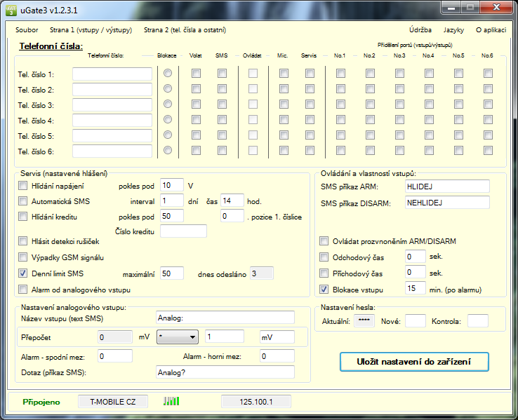Click the Aktuální password field

364,320
